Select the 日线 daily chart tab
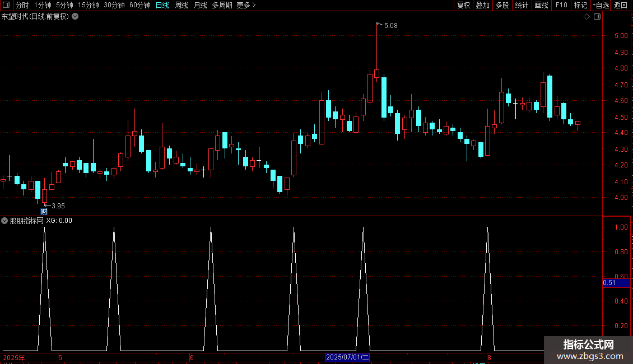This screenshot has width=633, height=364. tap(162, 5)
